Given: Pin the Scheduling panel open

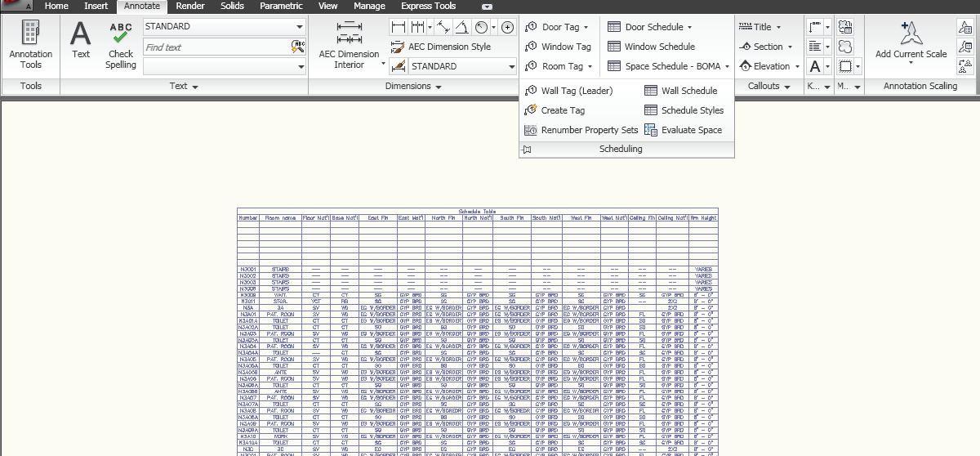Looking at the screenshot, I should click(527, 150).
